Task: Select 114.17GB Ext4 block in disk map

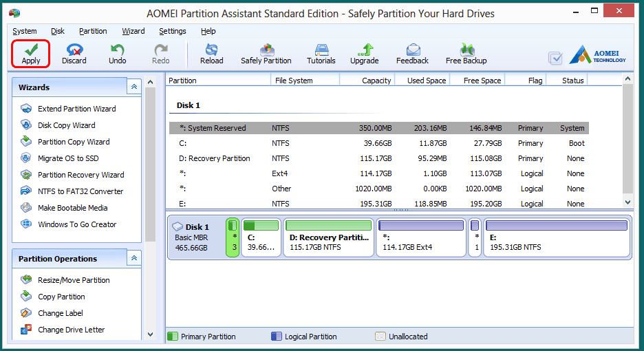Action: click(x=421, y=237)
